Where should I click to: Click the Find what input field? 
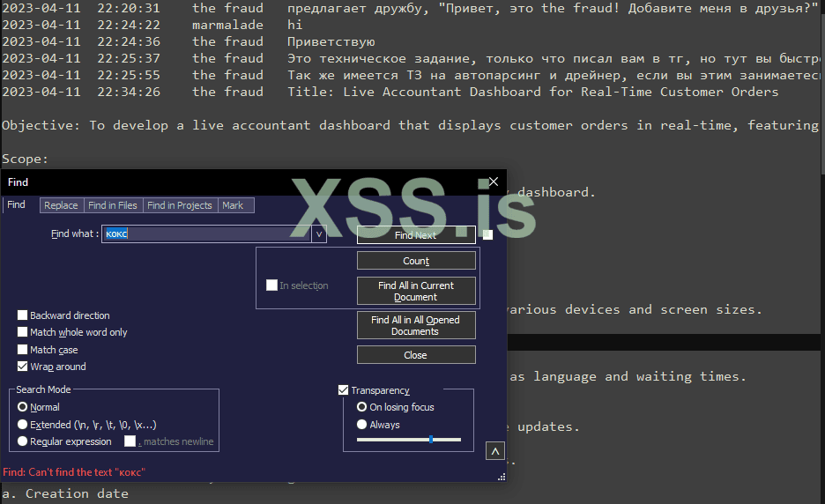pos(206,233)
